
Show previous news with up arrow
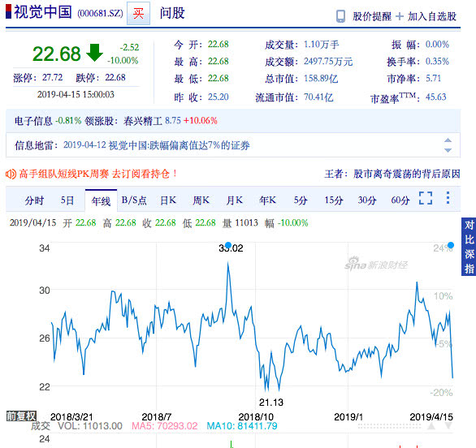tap(448, 140)
